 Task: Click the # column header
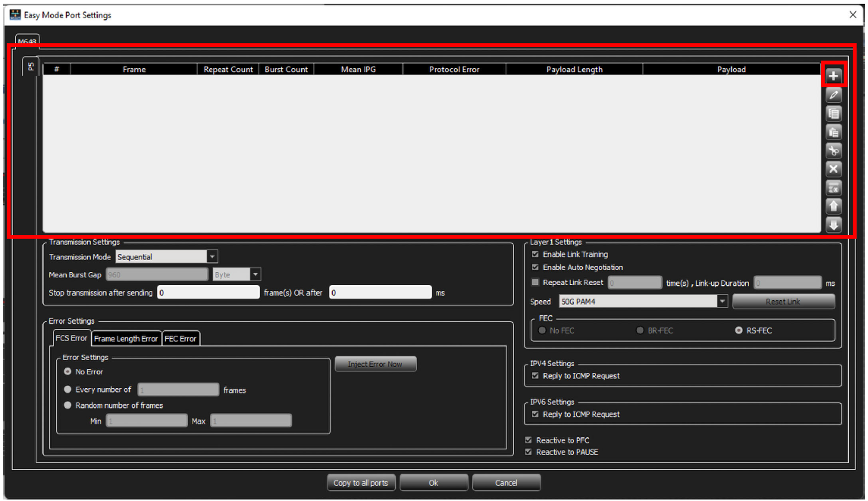tap(56, 69)
